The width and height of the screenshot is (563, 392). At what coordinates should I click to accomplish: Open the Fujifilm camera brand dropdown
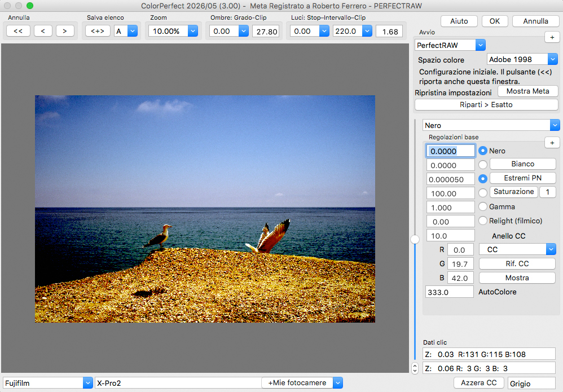88,383
